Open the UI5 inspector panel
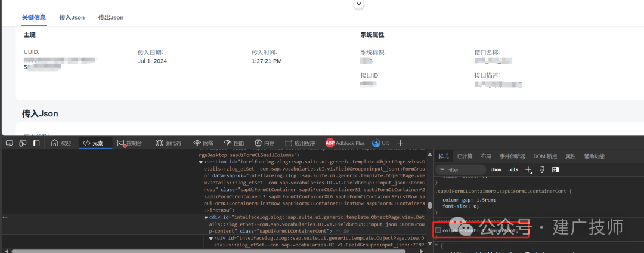Viewport: 644px width, 253px height. pyautogui.click(x=380, y=143)
